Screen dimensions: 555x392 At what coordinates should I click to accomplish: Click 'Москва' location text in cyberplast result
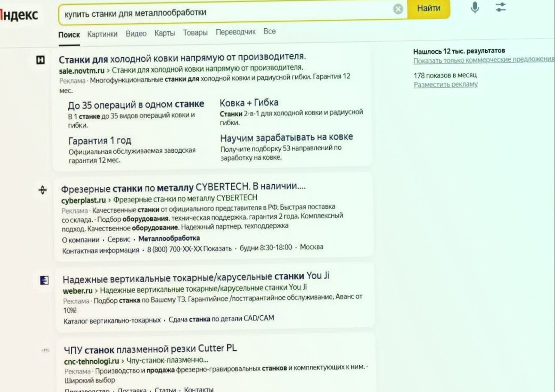[312, 247]
